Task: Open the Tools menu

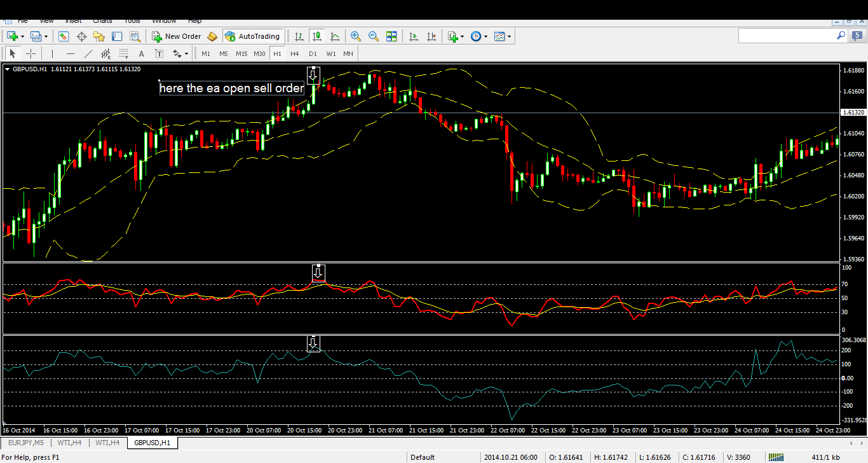Action: point(132,21)
